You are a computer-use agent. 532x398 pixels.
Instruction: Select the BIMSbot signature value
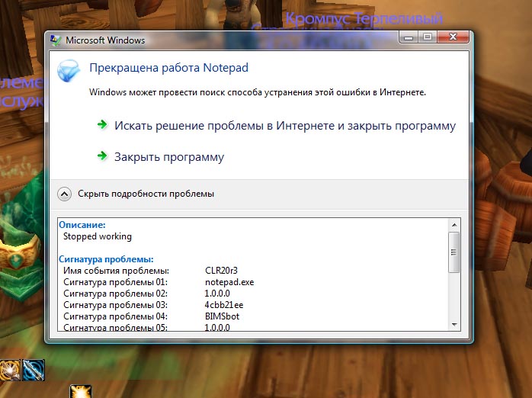223,316
